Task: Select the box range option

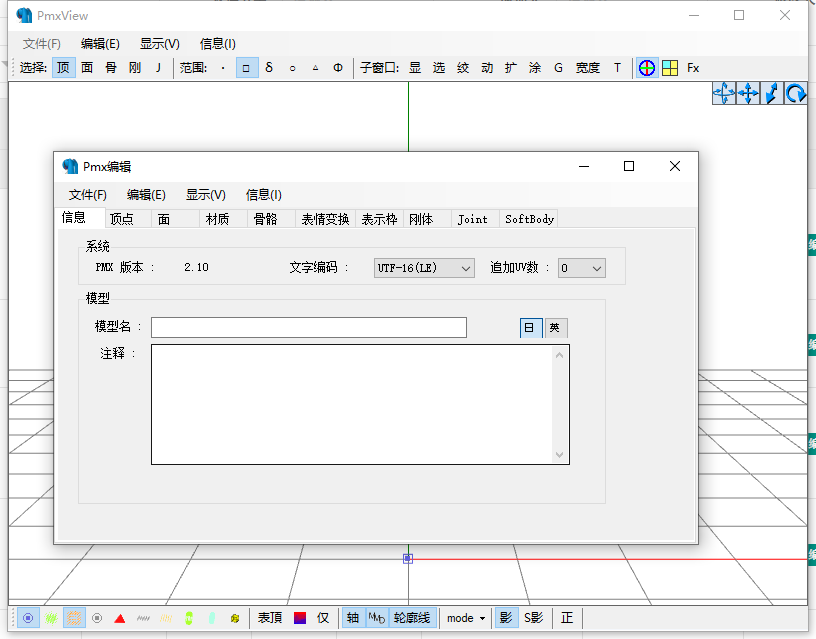Action: click(247, 68)
